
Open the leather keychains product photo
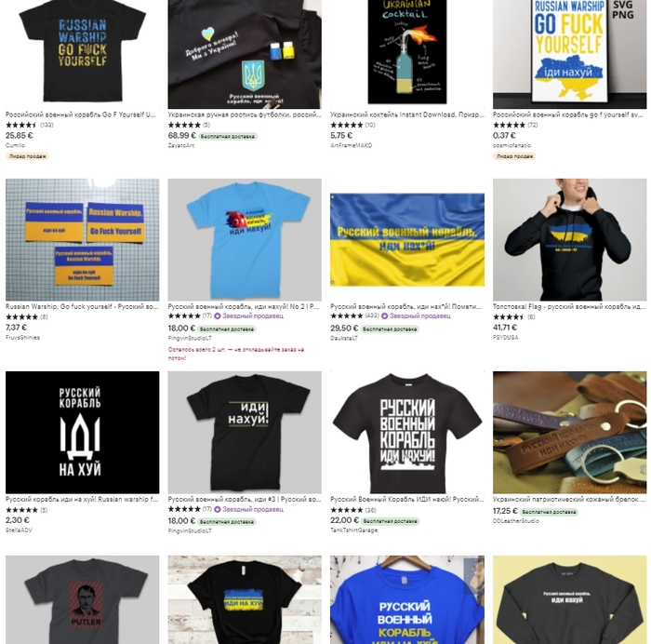(569, 432)
